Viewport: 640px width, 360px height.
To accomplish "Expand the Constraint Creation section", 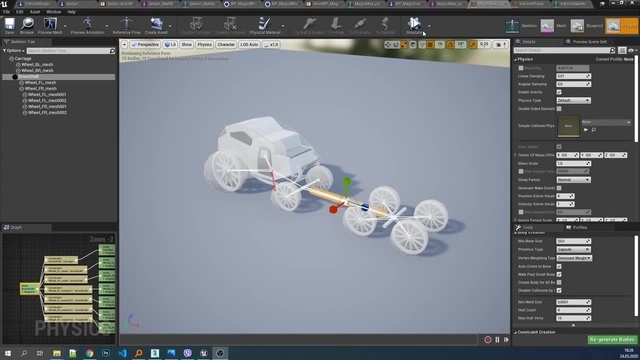I will coord(516,333).
